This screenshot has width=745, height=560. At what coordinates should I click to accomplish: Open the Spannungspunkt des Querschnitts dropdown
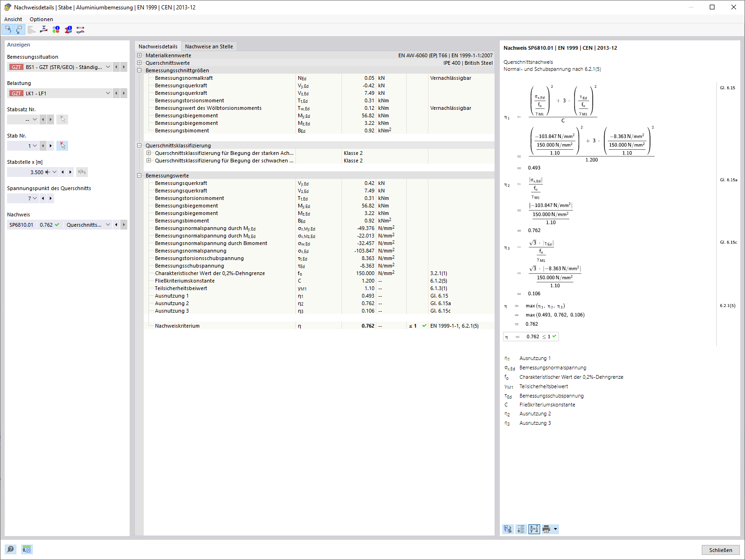click(x=35, y=199)
